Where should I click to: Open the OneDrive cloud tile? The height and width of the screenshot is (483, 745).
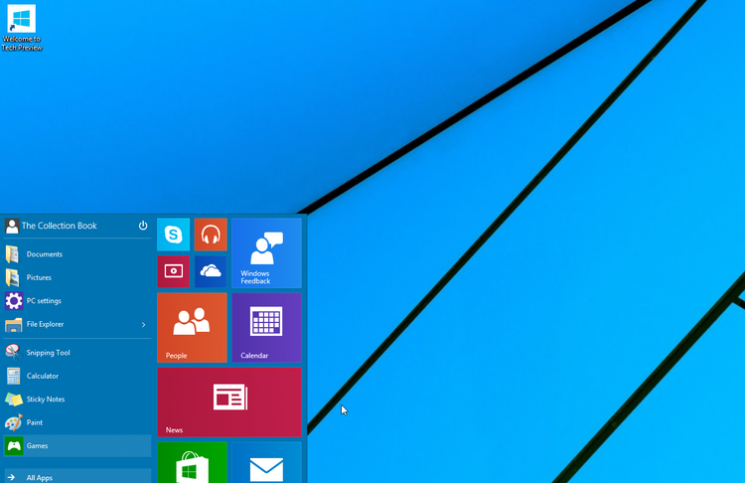[210, 272]
